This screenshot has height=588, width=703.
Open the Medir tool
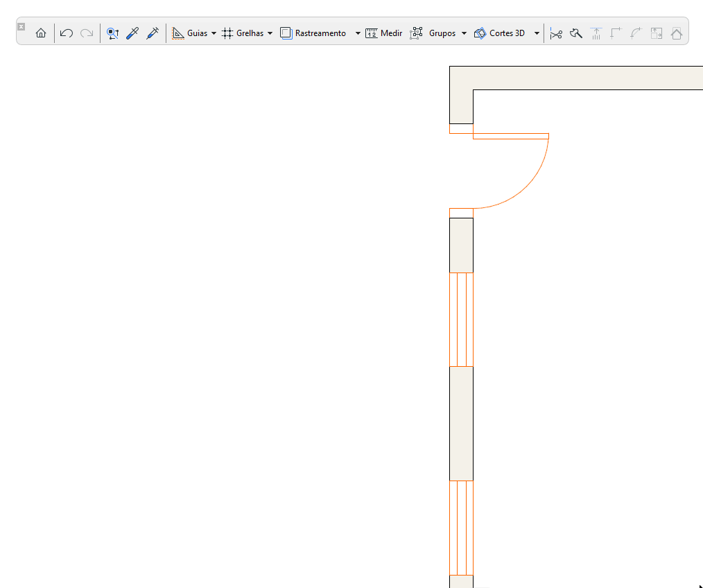pos(383,33)
